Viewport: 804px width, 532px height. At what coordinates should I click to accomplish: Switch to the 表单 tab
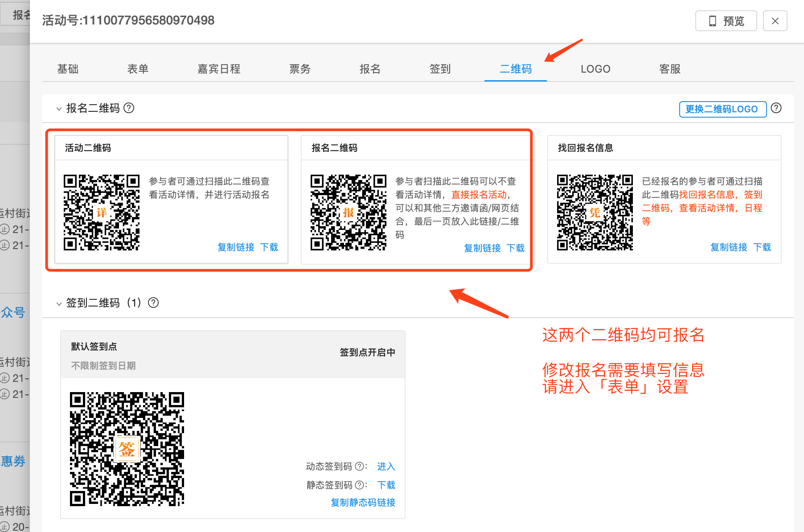point(138,69)
